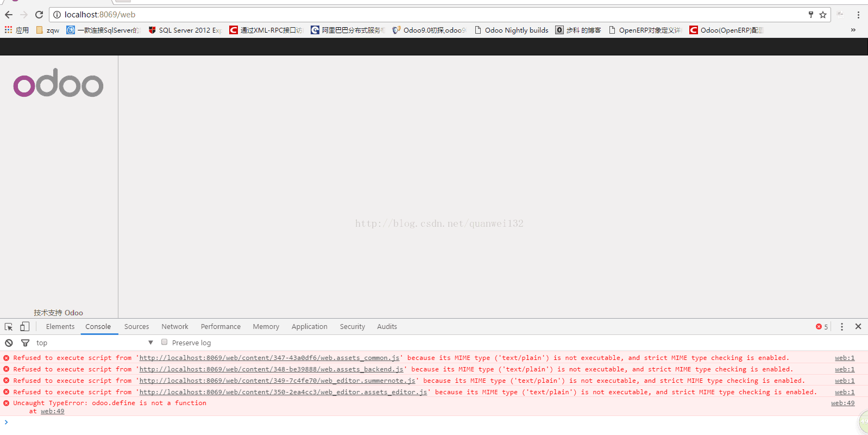Viewport: 868px width, 435px height.
Task: Click web:1 source link for assets_common error
Action: click(845, 358)
